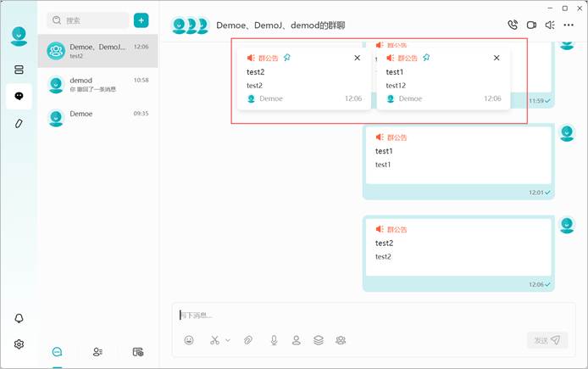This screenshot has width=588, height=369.
Task: Record a voice message with microphone icon
Action: [275, 340]
